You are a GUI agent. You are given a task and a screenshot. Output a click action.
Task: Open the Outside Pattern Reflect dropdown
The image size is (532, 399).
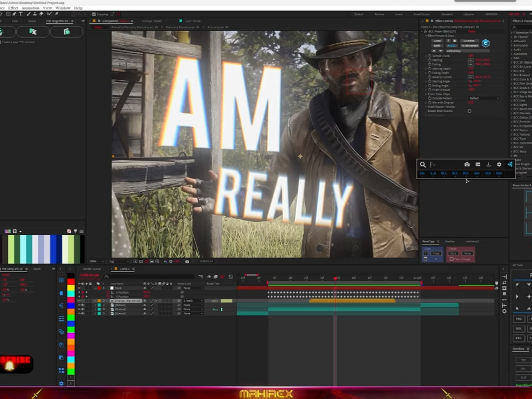pos(484,98)
